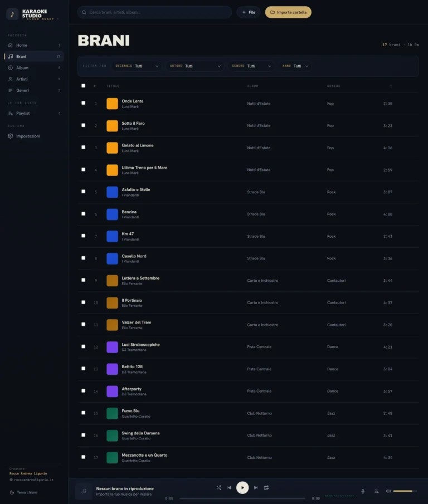Viewport: 428px width, 504px height.
Task: Open the Autore filter dropdown
Action: click(x=194, y=66)
